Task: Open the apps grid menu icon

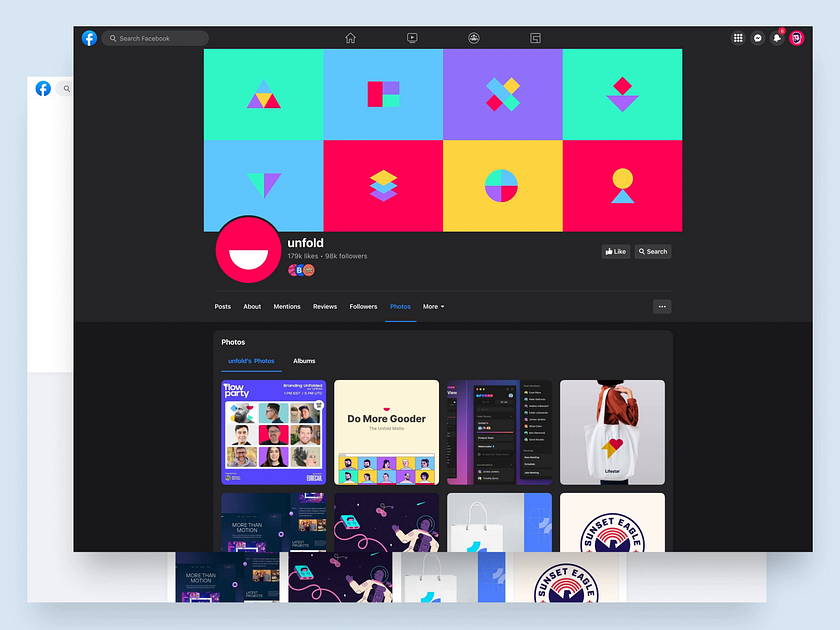Action: 738,37
